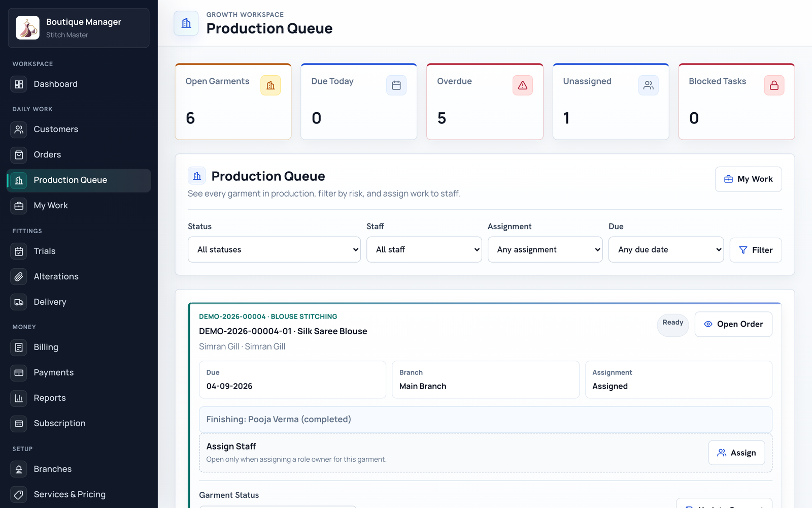Click the Assigned assignment value
Screen dimensions: 812x508
point(610,386)
